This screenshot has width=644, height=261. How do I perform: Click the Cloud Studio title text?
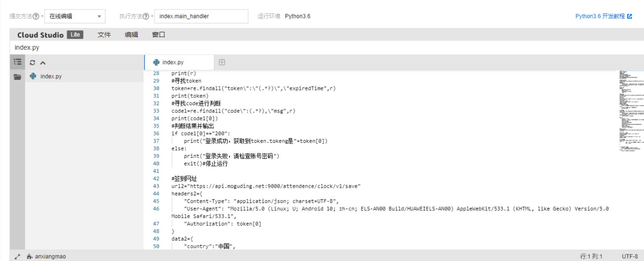pos(40,35)
